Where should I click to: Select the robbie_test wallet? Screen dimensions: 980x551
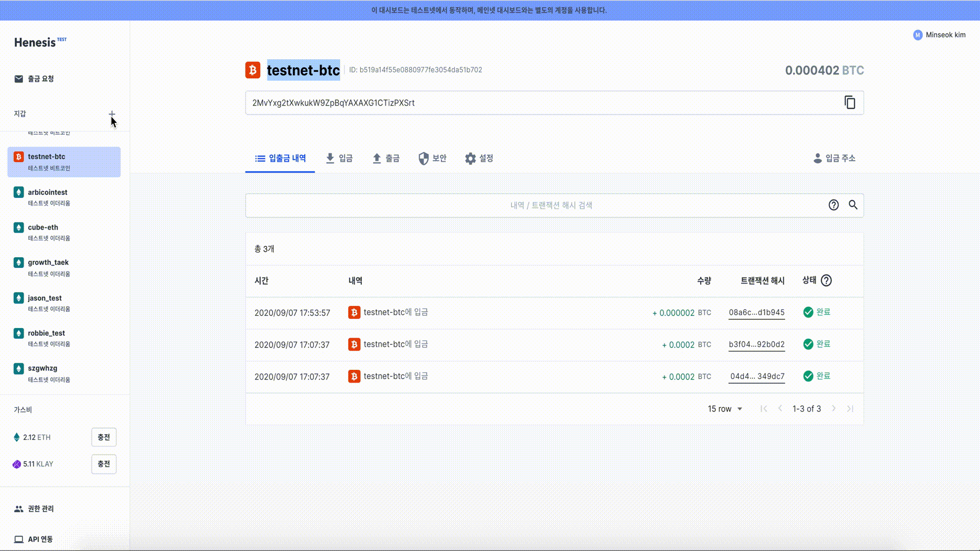[64, 338]
